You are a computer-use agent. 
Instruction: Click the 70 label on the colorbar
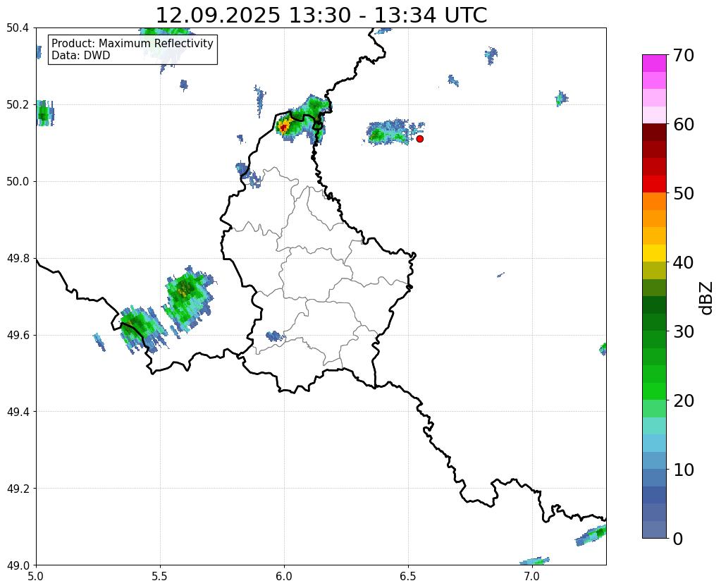point(684,55)
